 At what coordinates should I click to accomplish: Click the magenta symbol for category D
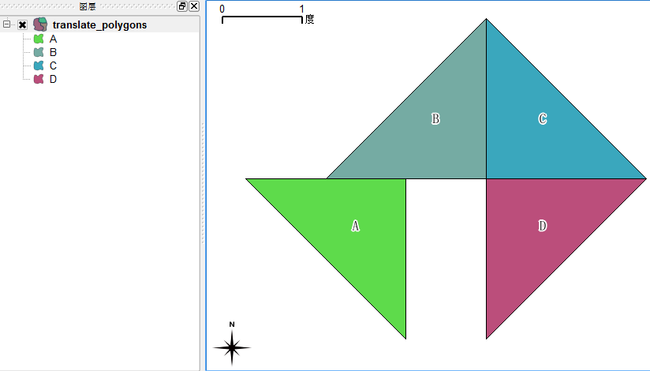coord(39,79)
